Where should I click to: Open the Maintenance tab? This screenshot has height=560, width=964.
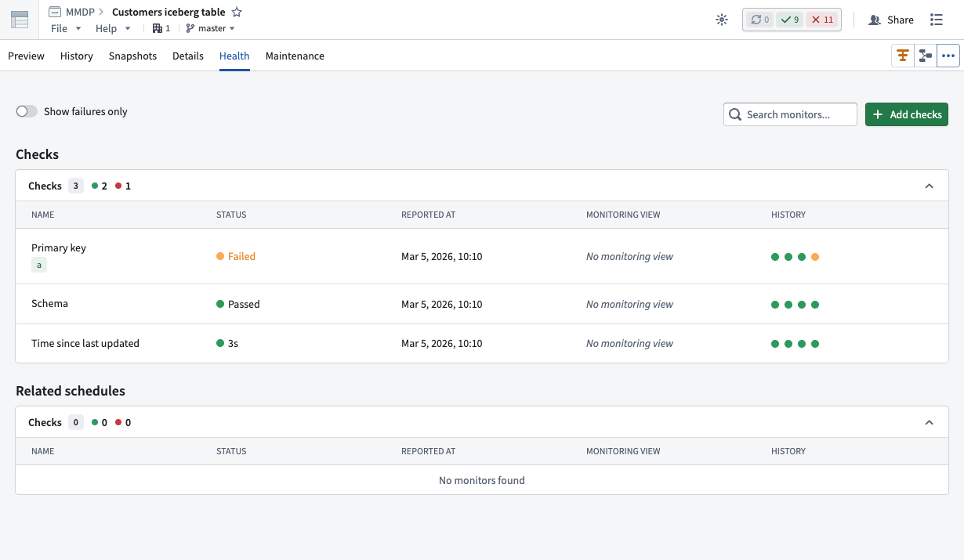[295, 56]
